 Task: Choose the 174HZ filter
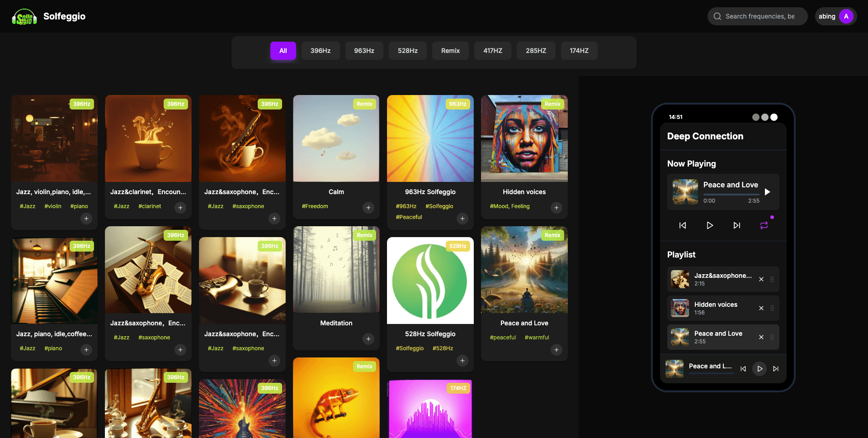click(579, 51)
